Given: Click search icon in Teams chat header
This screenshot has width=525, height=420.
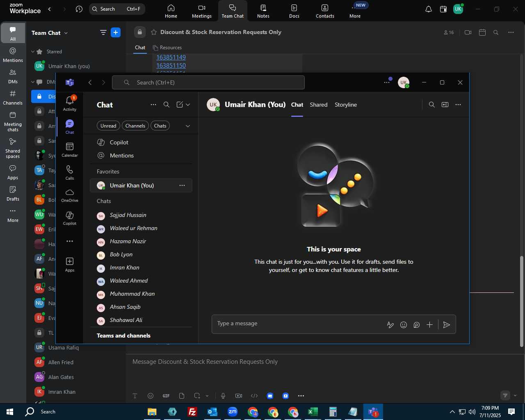Looking at the screenshot, I should [432, 105].
